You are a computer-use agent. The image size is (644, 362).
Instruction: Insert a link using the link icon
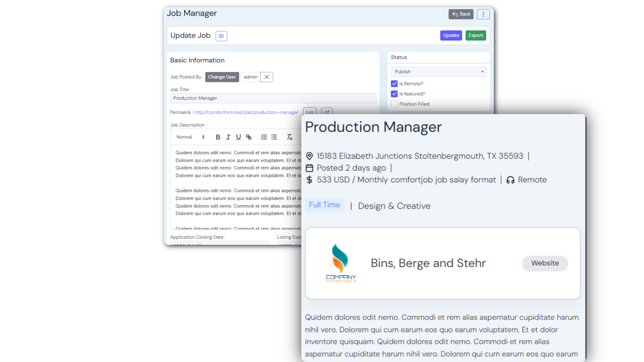coord(249,137)
